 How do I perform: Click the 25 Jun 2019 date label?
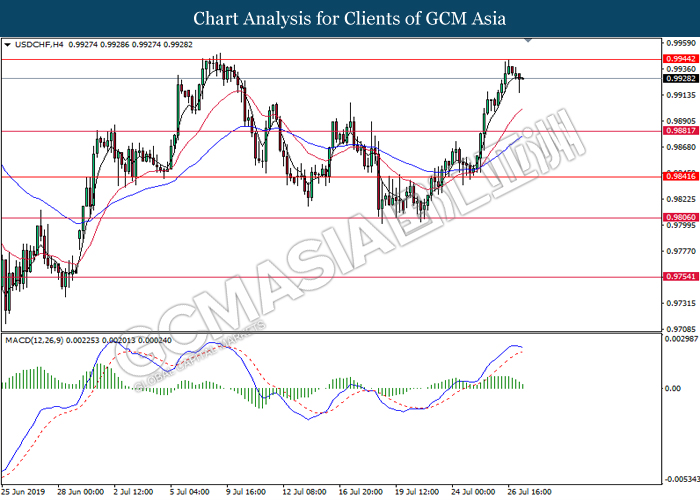coord(24,491)
